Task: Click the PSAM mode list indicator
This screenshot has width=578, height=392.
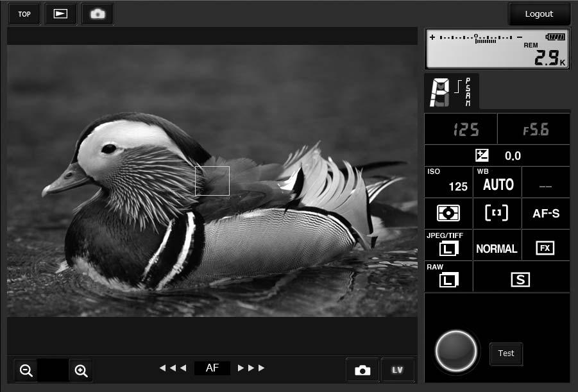Action: 468,92
